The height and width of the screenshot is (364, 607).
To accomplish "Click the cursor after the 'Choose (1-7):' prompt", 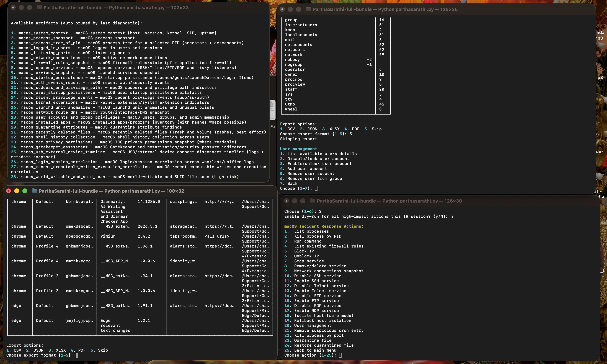I will [x=316, y=188].
